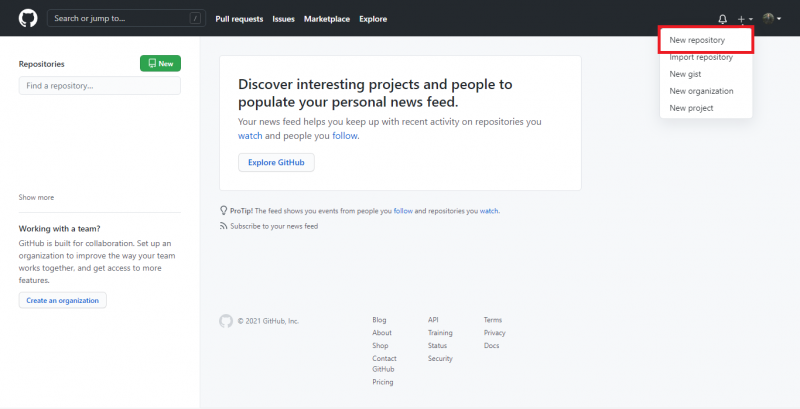Click the green New repository button

pyautogui.click(x=160, y=64)
